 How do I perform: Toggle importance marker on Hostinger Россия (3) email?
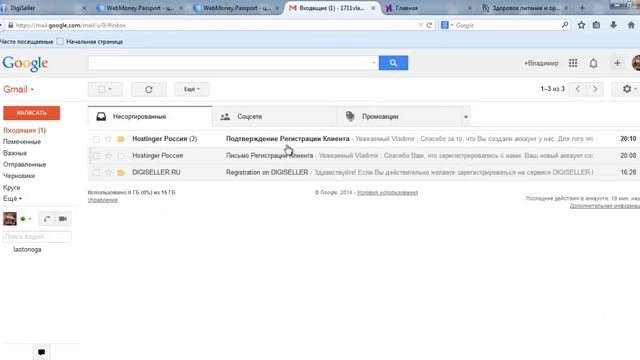pos(121,139)
